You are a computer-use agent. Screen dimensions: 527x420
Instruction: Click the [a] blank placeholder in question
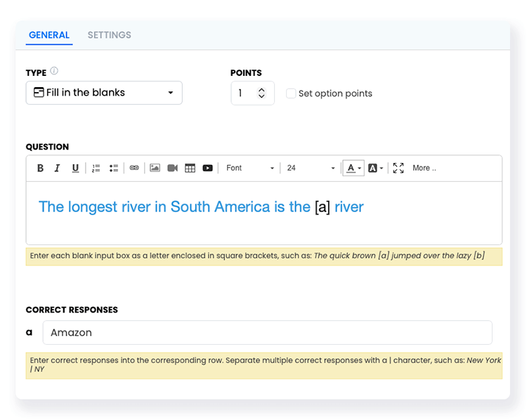323,207
